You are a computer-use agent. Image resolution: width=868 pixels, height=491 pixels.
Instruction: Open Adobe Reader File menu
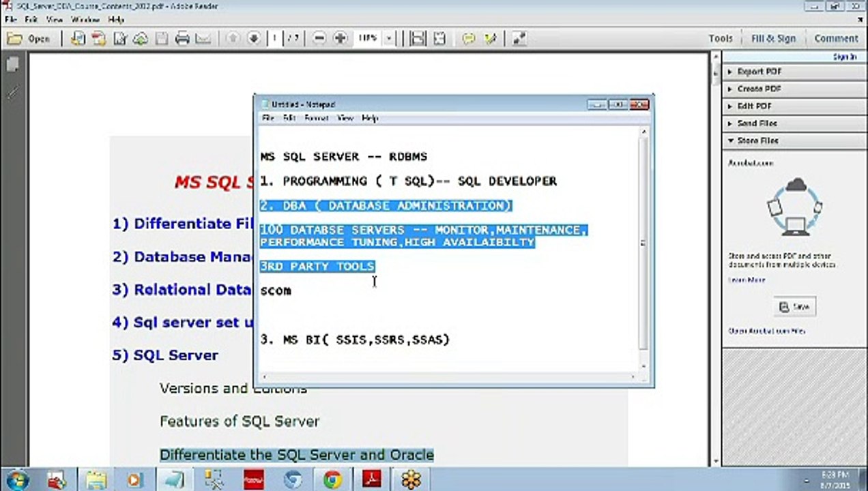[10, 20]
